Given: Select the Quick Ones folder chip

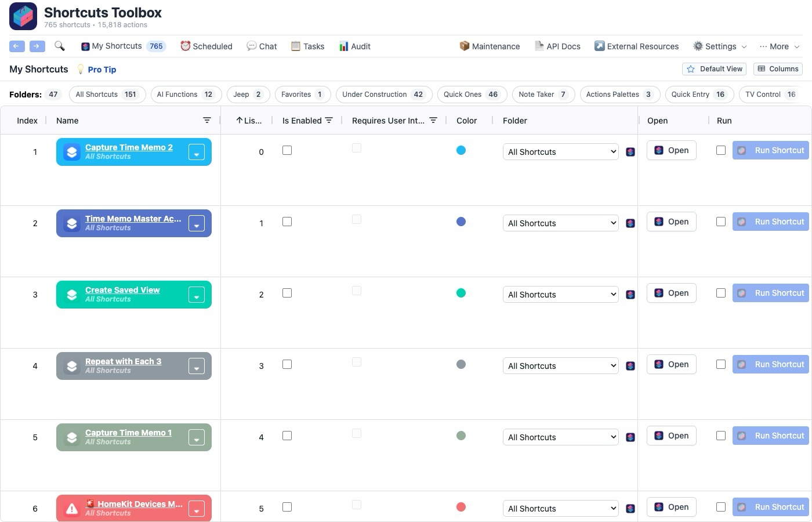Looking at the screenshot, I should 472,95.
